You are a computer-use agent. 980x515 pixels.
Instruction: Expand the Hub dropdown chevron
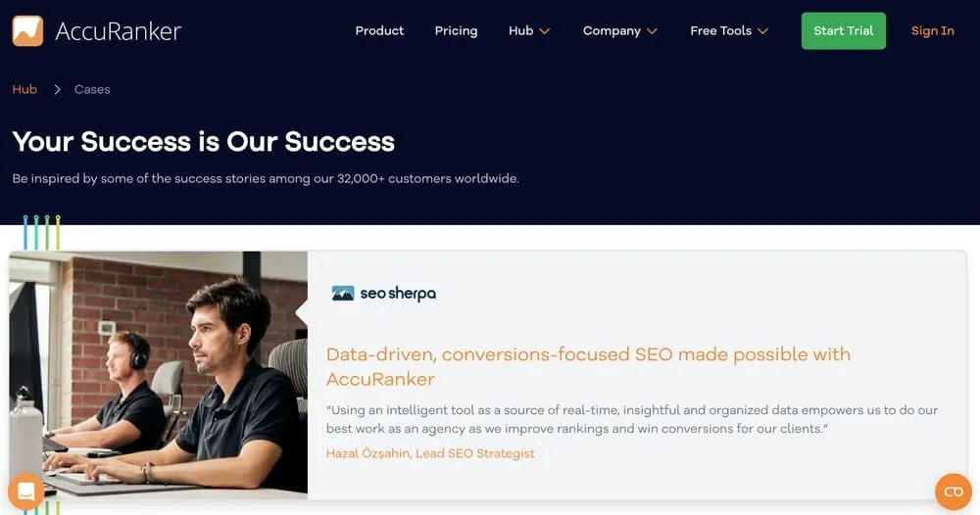[x=545, y=31]
